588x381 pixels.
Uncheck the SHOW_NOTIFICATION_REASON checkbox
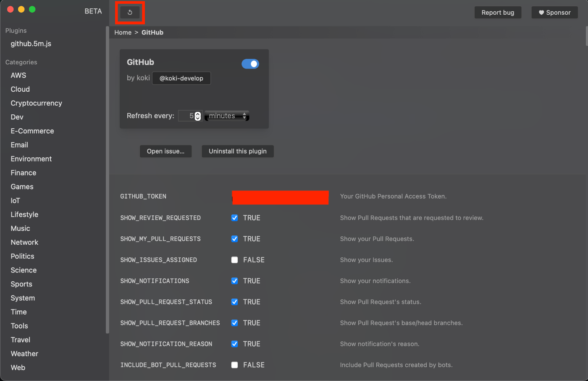click(x=235, y=344)
